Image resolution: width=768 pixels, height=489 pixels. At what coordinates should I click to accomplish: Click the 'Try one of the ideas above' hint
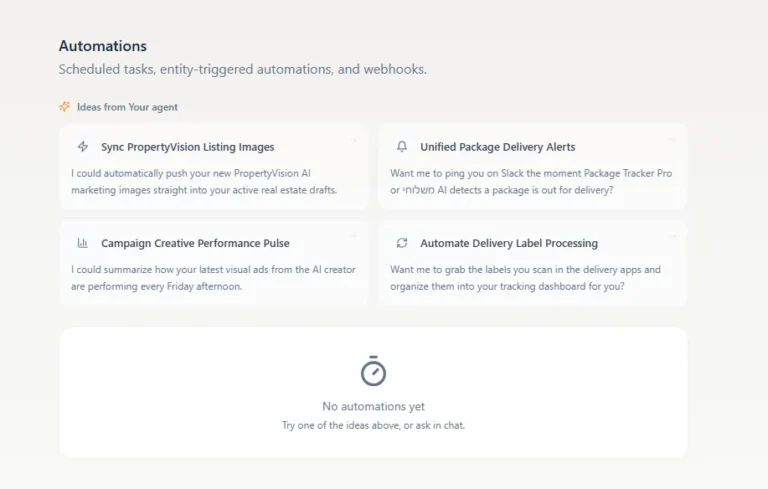[x=373, y=425]
